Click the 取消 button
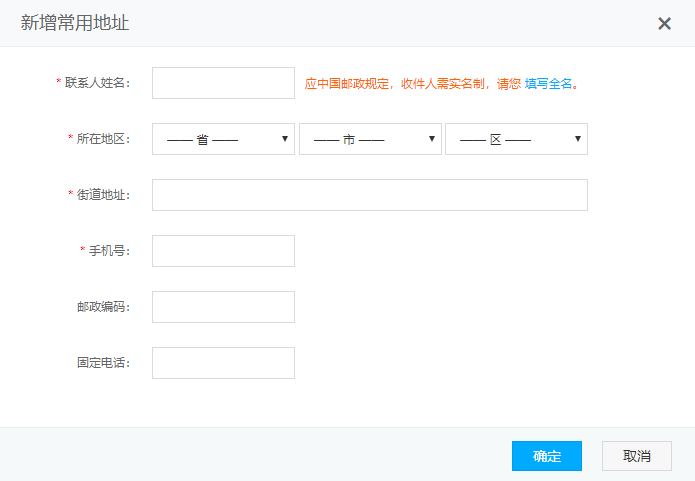This screenshot has width=695, height=481. 636,456
